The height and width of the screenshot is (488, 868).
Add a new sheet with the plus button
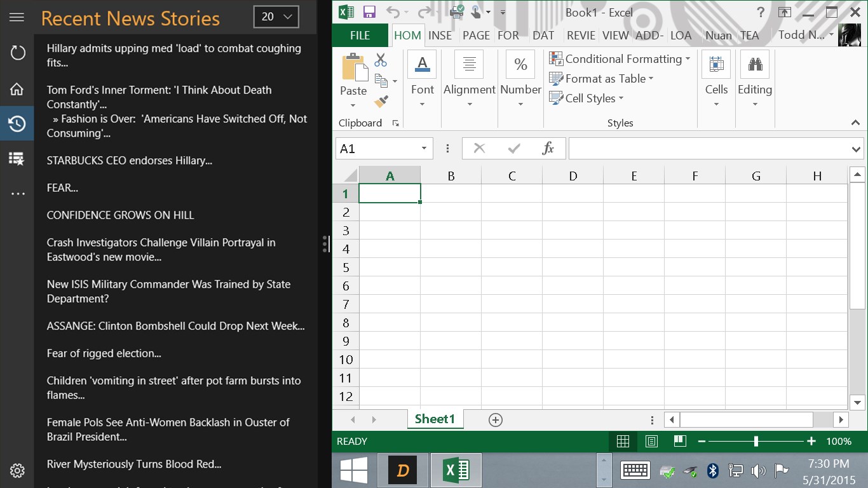pos(495,419)
